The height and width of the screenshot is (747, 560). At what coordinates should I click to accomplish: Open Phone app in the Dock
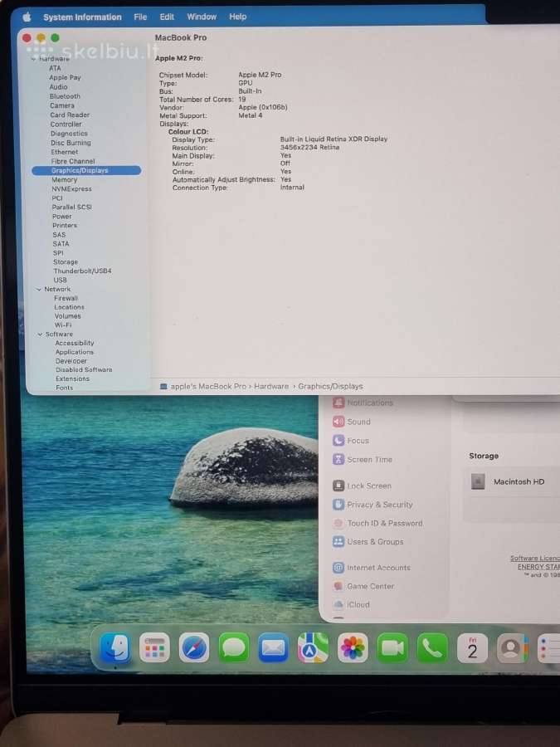432,647
